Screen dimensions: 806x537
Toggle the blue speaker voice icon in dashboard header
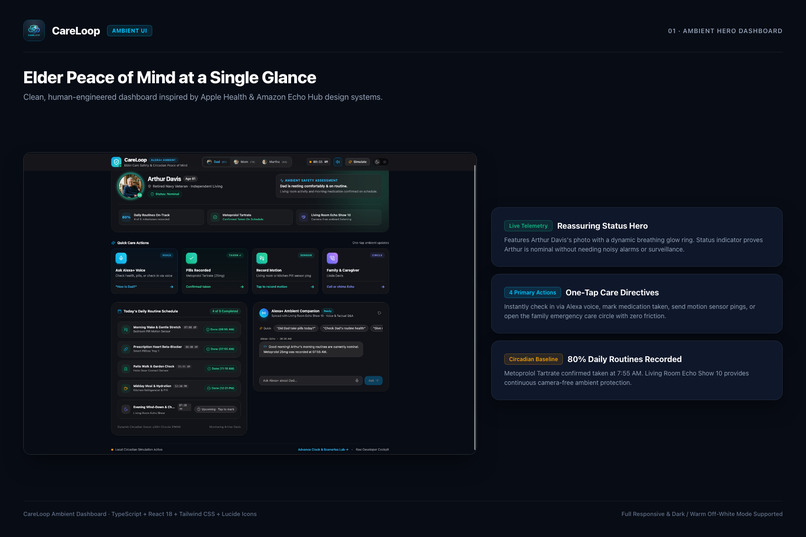[x=338, y=162]
